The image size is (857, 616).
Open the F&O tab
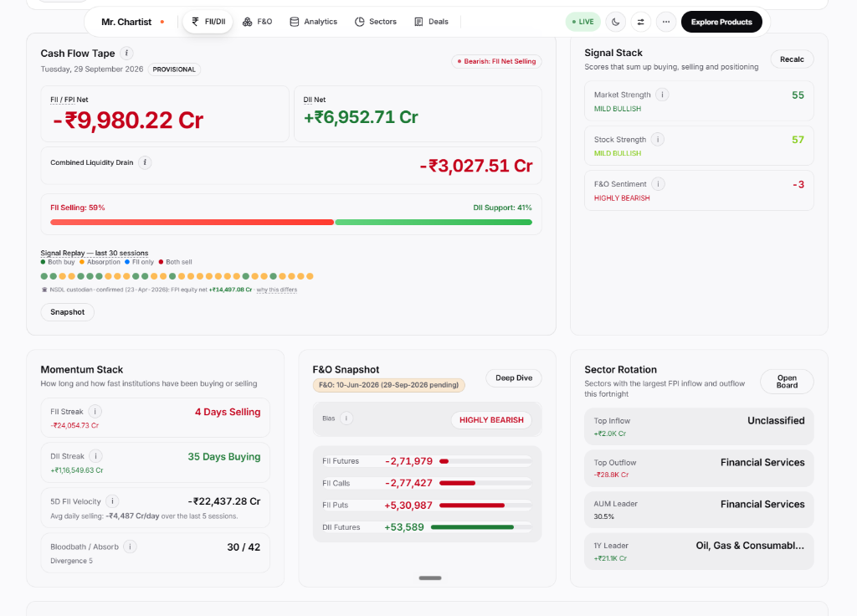point(258,22)
